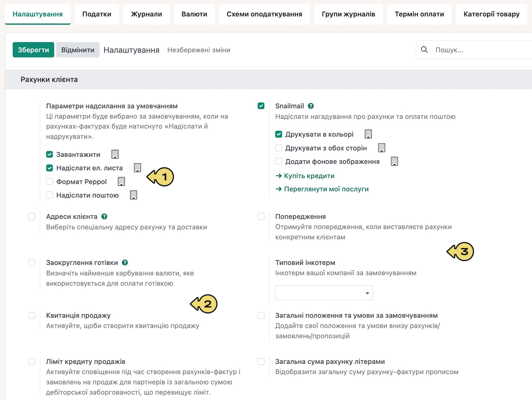Viewport: 532px width, 400px height.
Task: Open the Схеми оподаткування tab
Action: point(264,14)
